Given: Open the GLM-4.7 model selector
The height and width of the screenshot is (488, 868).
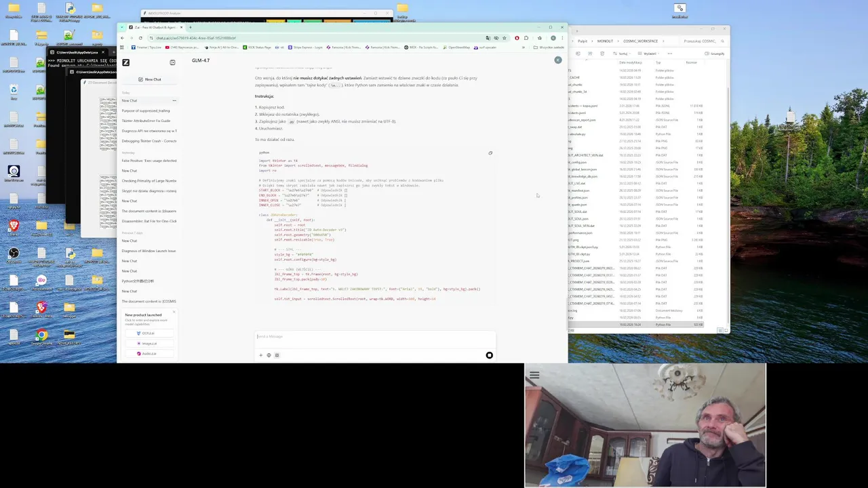Looking at the screenshot, I should pos(201,60).
